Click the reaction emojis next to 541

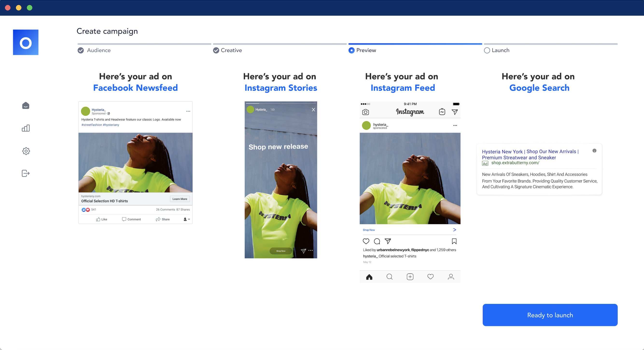coord(86,210)
